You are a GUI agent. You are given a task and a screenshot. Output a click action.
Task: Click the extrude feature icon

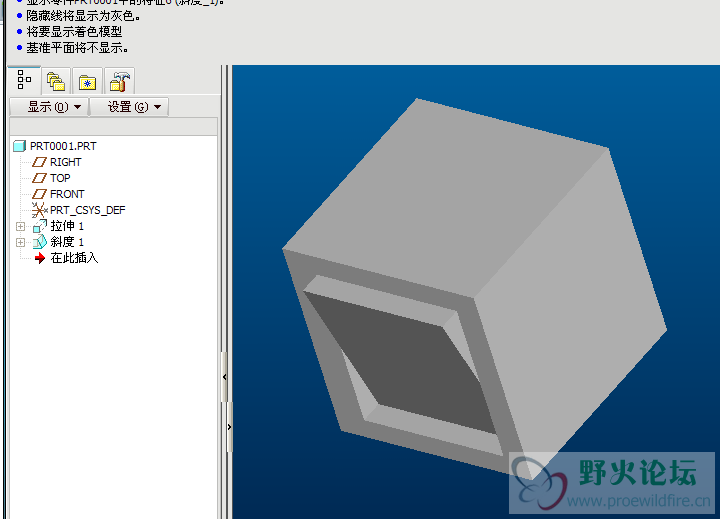(x=40, y=226)
